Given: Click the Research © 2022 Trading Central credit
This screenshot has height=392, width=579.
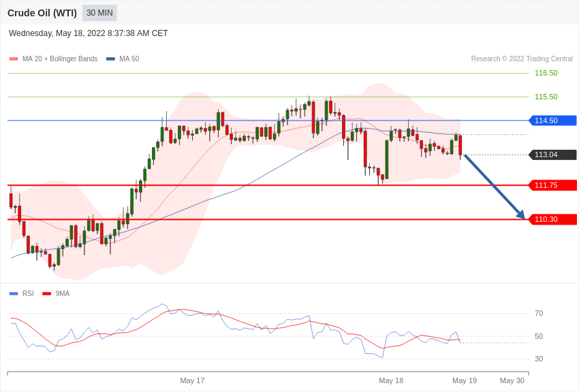Looking at the screenshot, I should 522,59.
